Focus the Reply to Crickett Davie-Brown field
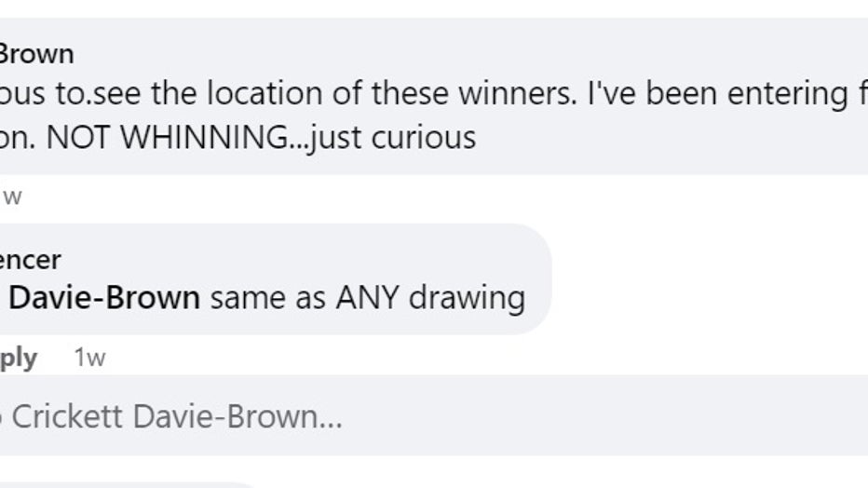The height and width of the screenshot is (488, 868). pyautogui.click(x=434, y=415)
